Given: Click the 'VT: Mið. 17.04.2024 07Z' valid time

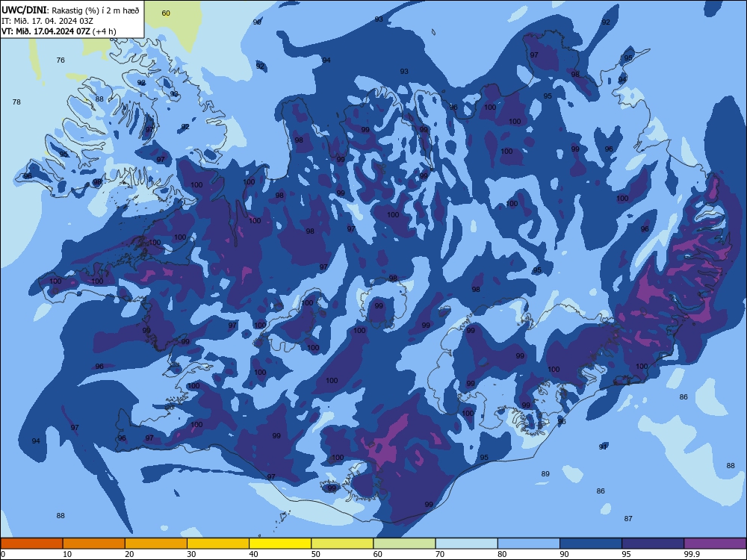Looking at the screenshot, I should tap(46, 31).
